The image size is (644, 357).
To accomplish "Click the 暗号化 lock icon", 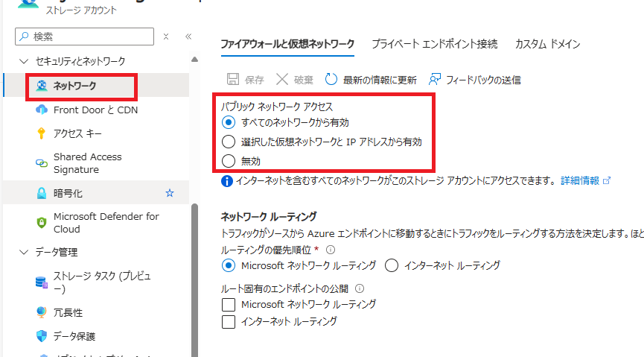I will coord(42,193).
